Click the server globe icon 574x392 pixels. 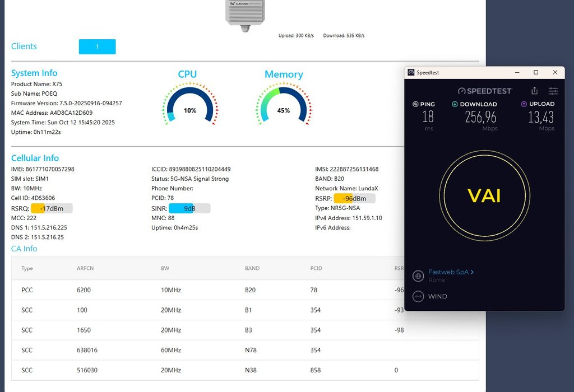pyautogui.click(x=418, y=276)
